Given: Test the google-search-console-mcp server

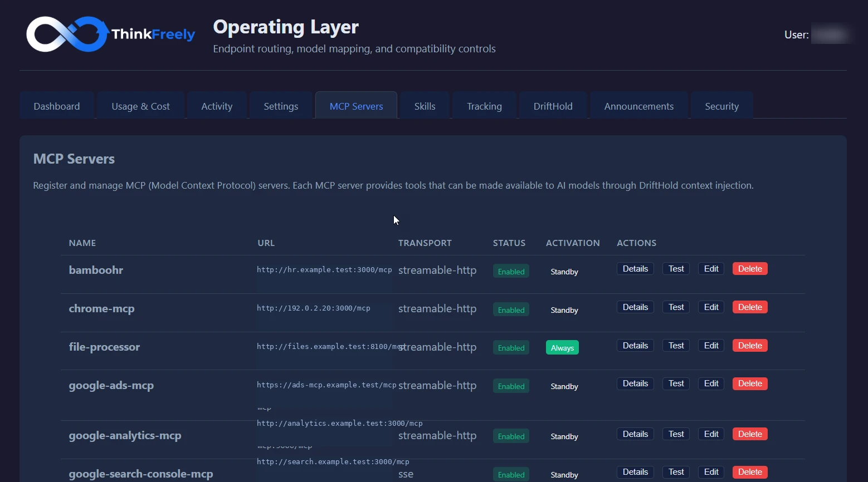Looking at the screenshot, I should point(676,472).
